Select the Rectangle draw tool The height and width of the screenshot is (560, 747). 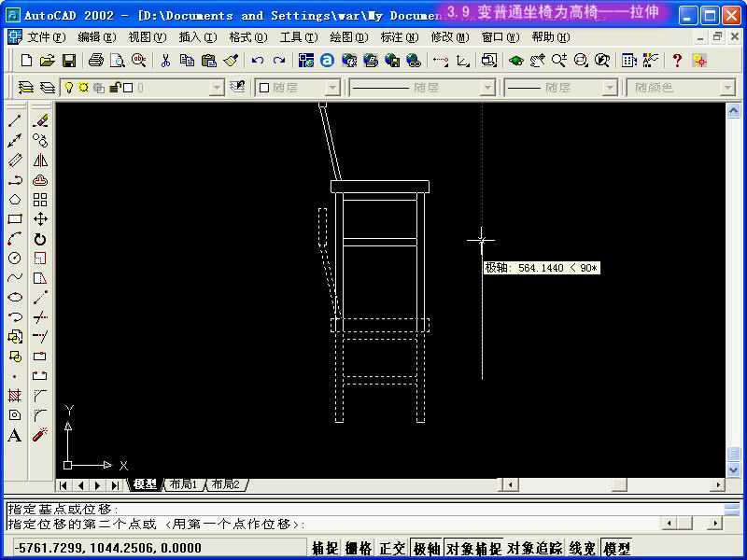click(15, 219)
